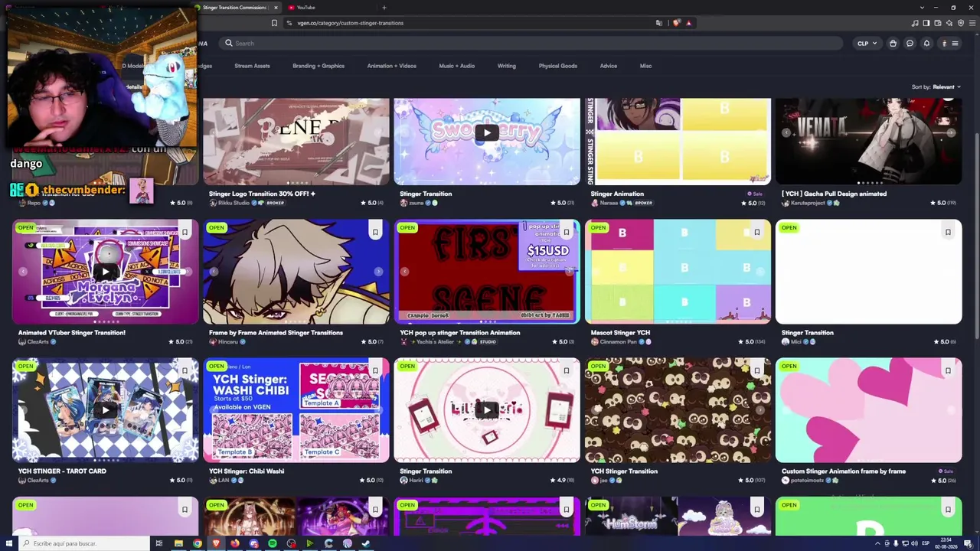Open the VGen messages chat icon
Screen dimensions: 980x551
(910, 44)
